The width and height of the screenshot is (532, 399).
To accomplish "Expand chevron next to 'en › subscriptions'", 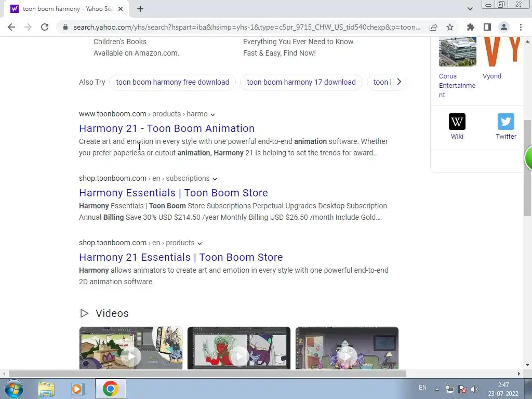I will click(x=215, y=179).
